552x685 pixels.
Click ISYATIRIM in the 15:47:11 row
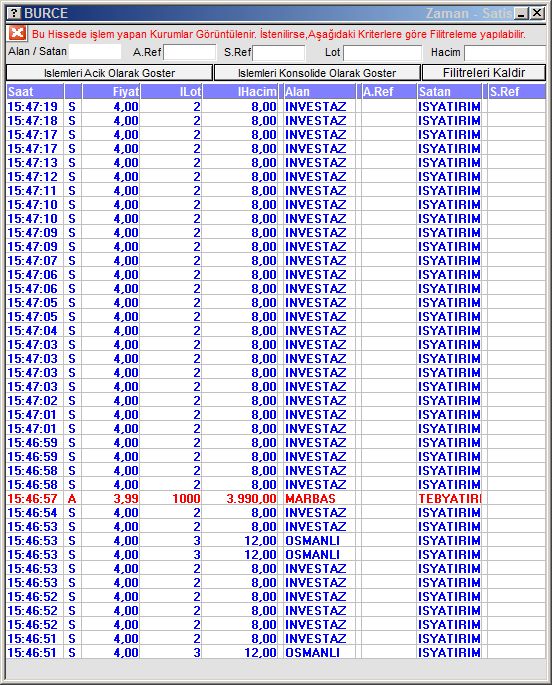coord(449,190)
